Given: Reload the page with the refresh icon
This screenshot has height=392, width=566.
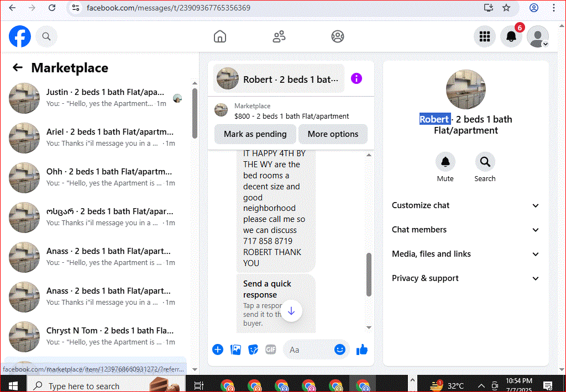Looking at the screenshot, I should 52,8.
